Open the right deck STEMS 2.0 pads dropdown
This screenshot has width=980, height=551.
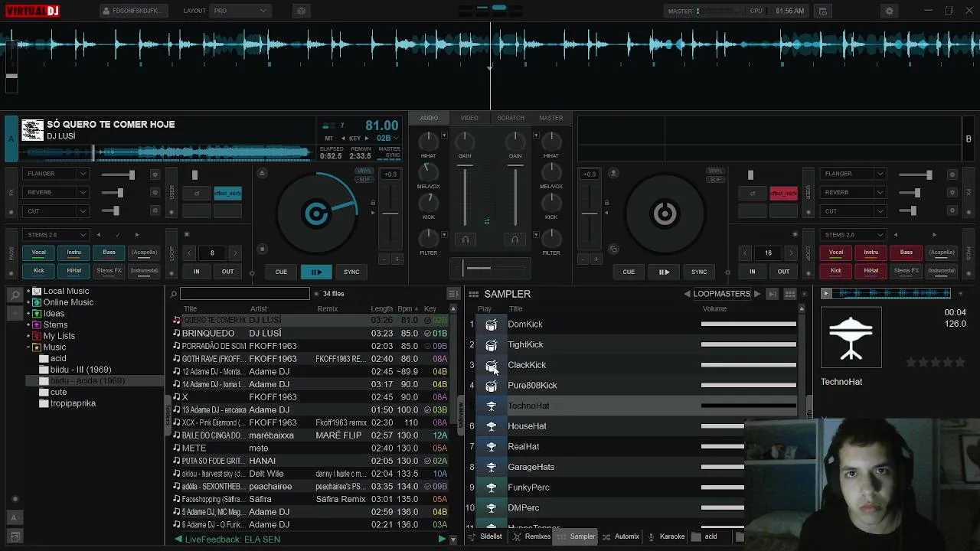(x=853, y=235)
